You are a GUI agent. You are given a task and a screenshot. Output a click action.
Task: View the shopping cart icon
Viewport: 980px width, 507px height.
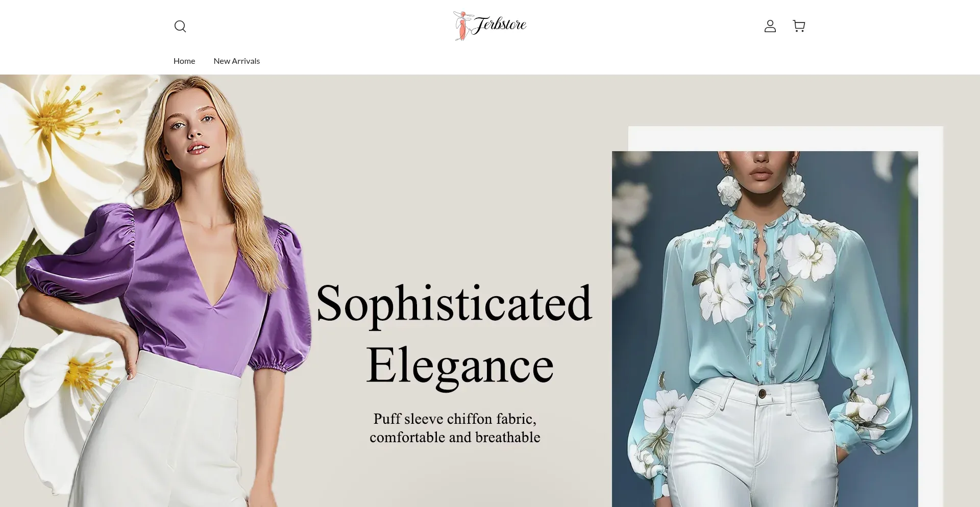[799, 26]
